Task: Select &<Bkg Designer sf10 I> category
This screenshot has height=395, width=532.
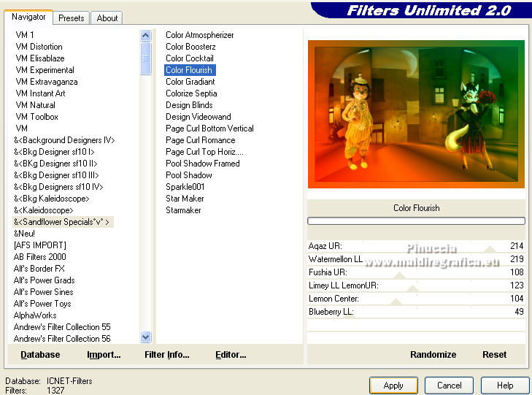Action: click(54, 152)
